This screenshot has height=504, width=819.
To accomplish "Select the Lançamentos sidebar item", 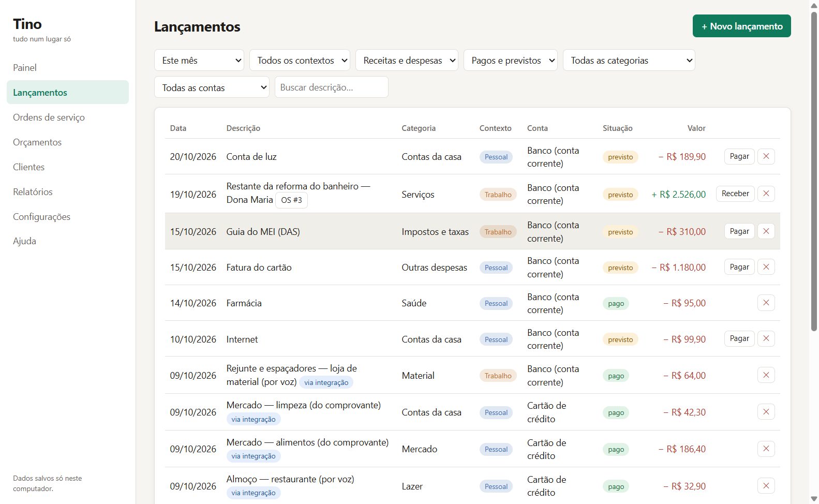I will [68, 92].
